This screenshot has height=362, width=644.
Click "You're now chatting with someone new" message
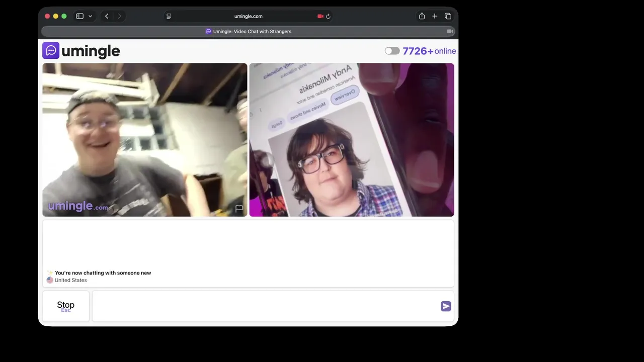pyautogui.click(x=103, y=273)
